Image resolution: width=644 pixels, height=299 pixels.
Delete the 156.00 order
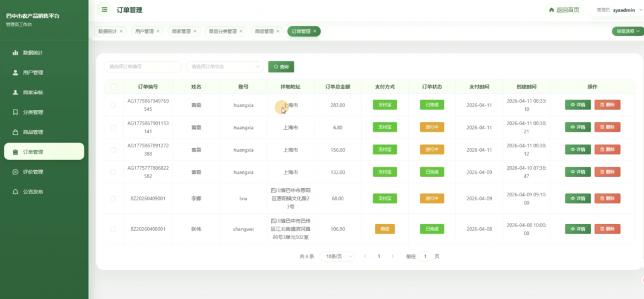(608, 150)
